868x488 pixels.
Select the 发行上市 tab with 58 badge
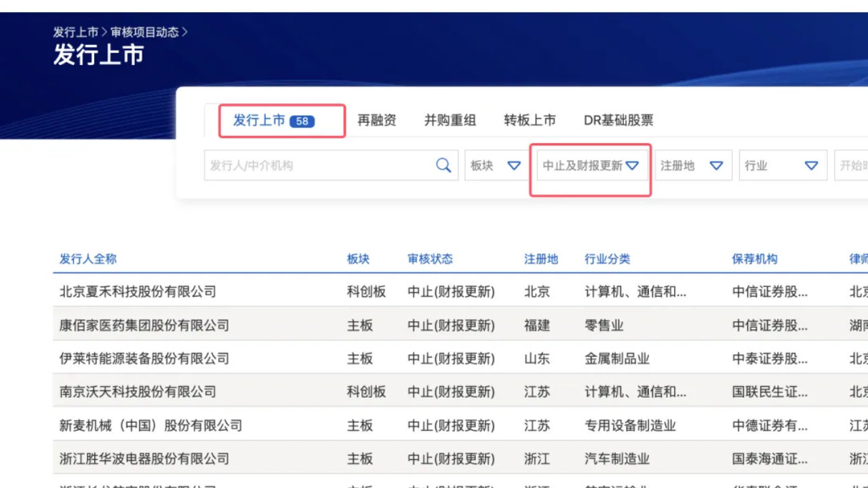pyautogui.click(x=274, y=121)
